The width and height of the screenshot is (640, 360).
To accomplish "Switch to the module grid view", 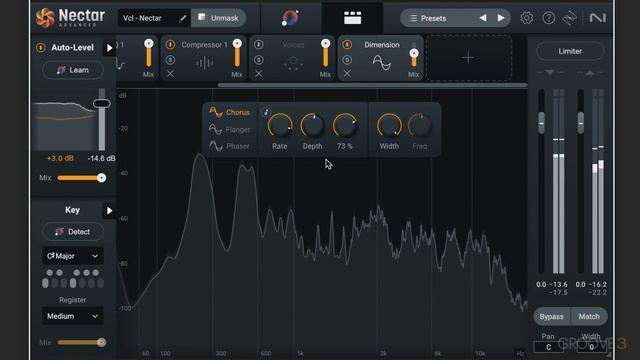I will coord(352,18).
